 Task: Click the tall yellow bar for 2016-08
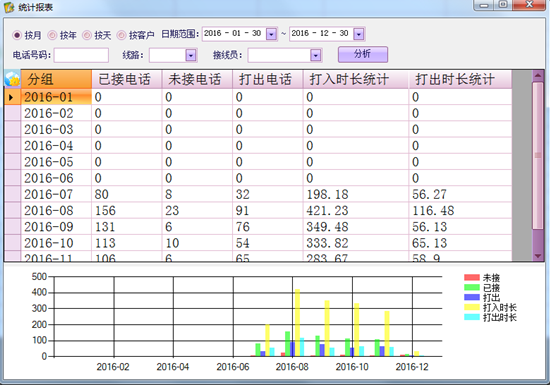point(297,323)
